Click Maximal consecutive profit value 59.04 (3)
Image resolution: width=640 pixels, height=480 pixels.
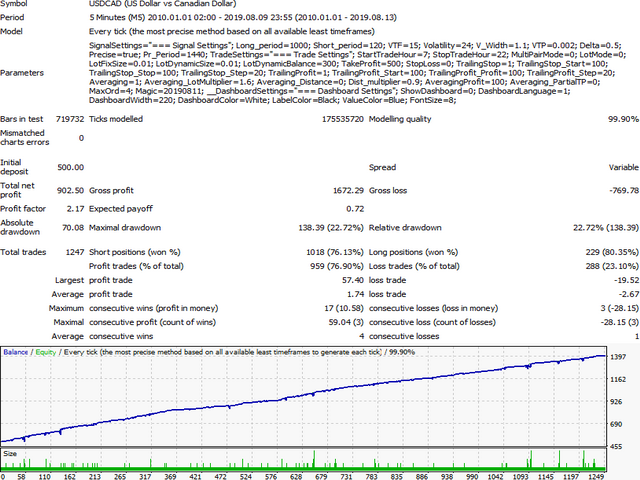tap(346, 322)
